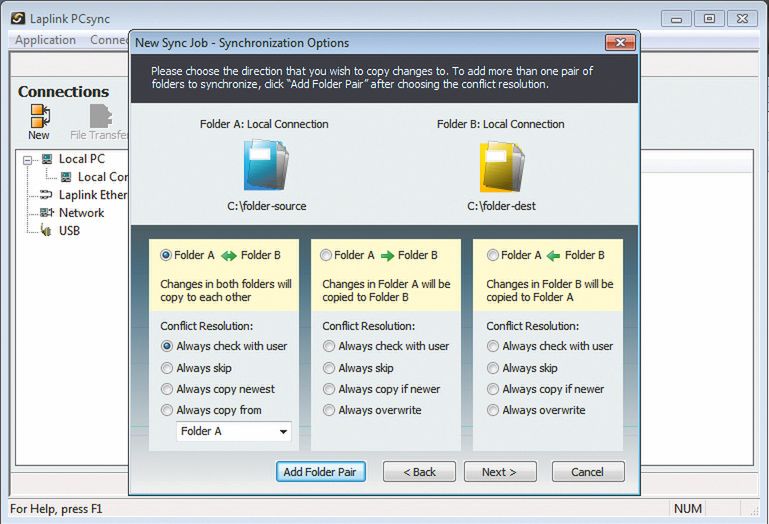Click the green bidirectional arrow icon
Image resolution: width=769 pixels, height=524 pixels.
(229, 256)
